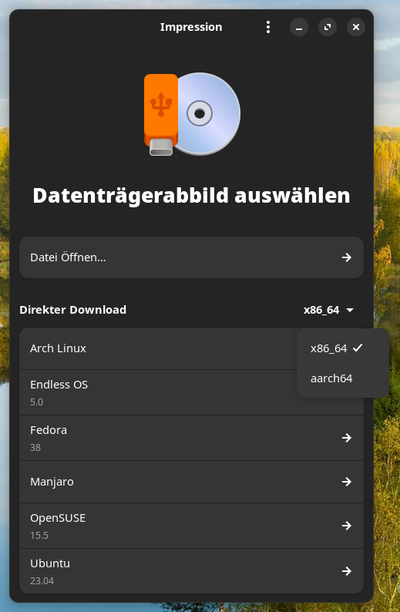Close the Impression window
This screenshot has width=400, height=612.
tap(356, 27)
